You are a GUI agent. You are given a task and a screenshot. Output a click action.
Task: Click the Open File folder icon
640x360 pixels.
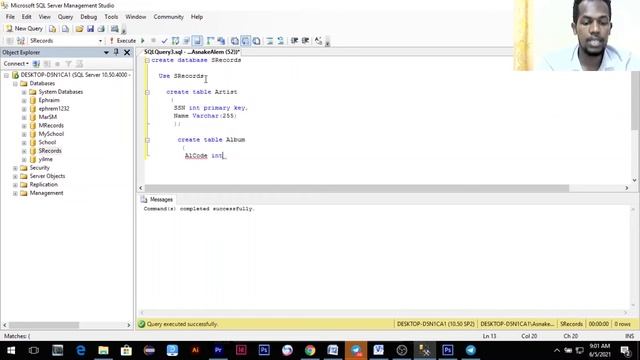pos(79,29)
